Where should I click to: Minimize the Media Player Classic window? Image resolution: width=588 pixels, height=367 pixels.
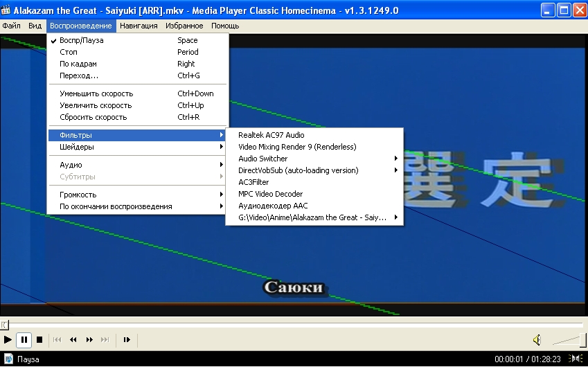pos(548,10)
